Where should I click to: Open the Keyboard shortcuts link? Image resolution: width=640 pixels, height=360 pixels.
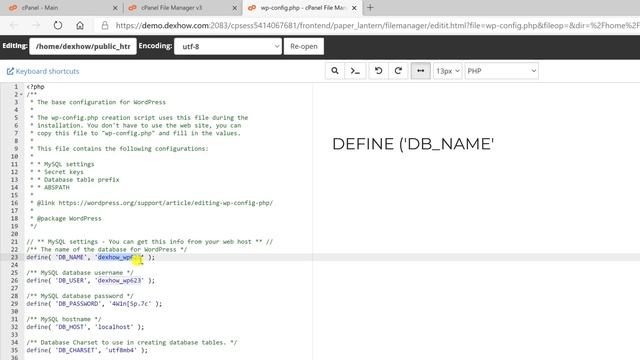(47, 71)
